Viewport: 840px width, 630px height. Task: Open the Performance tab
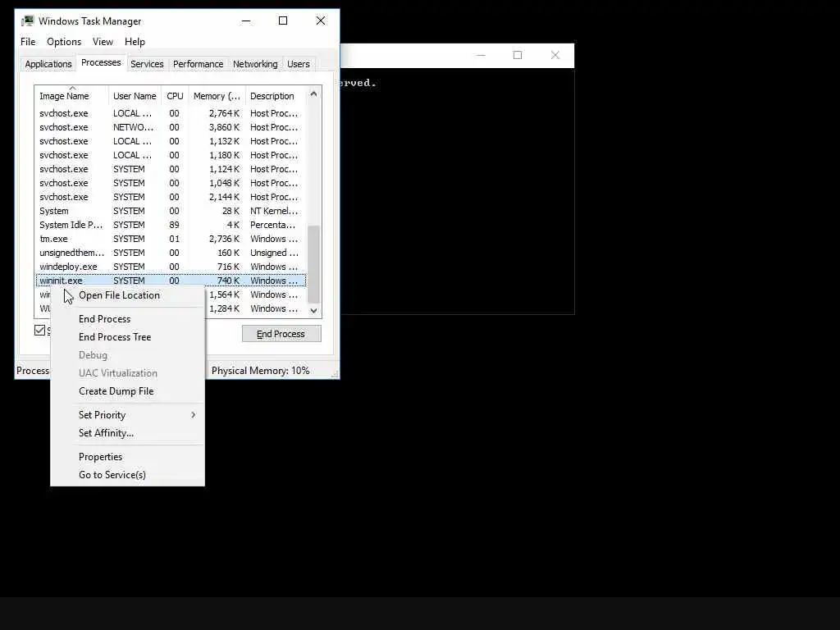198,64
